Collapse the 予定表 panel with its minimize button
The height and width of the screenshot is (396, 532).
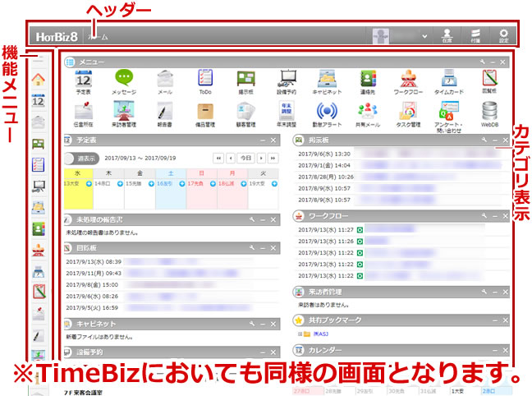(x=263, y=140)
